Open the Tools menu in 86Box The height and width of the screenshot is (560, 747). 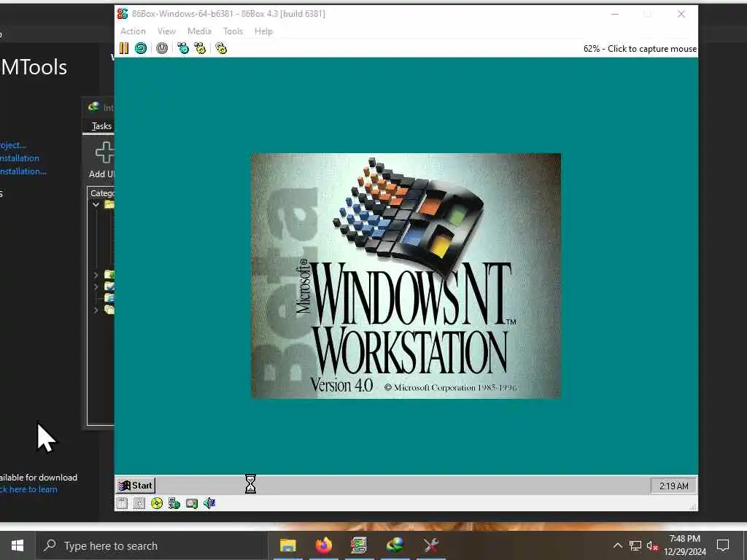coord(233,31)
